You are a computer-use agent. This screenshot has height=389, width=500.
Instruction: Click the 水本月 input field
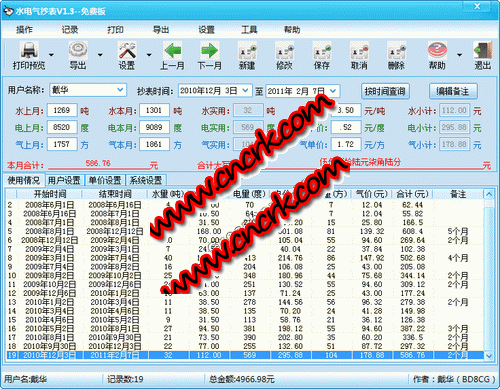pos(154,110)
